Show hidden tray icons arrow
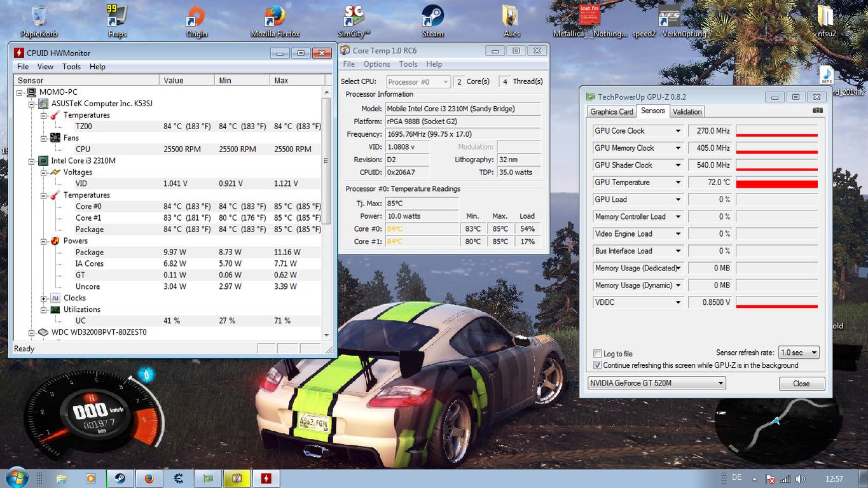Screen dimensions: 868x488 tap(755, 478)
